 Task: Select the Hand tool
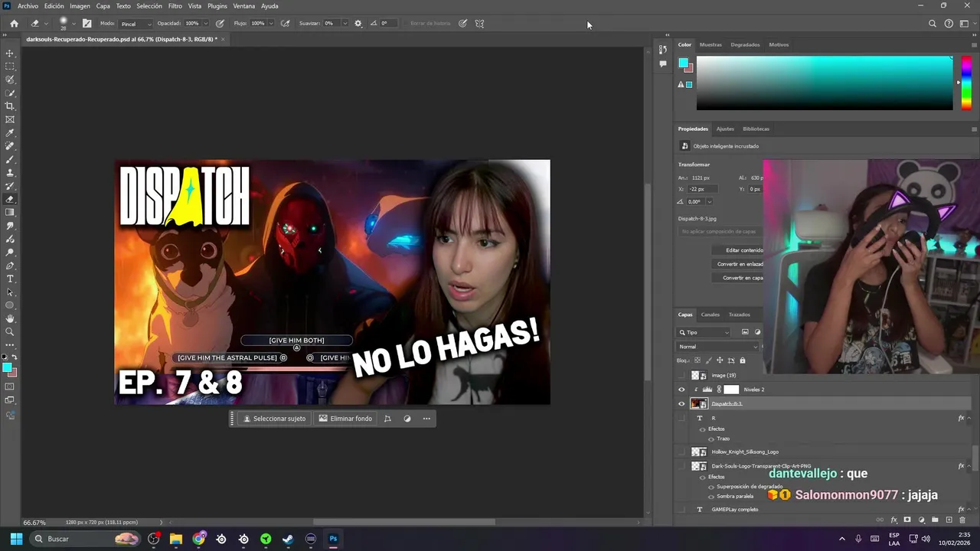coord(10,318)
